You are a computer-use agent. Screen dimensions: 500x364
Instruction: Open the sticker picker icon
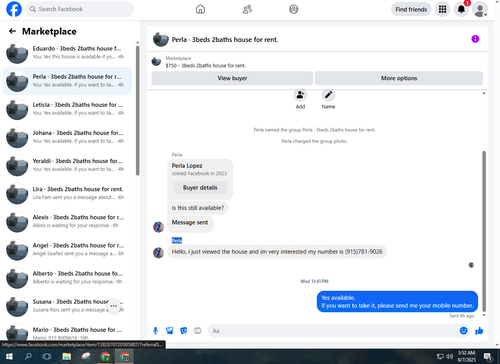click(x=184, y=331)
